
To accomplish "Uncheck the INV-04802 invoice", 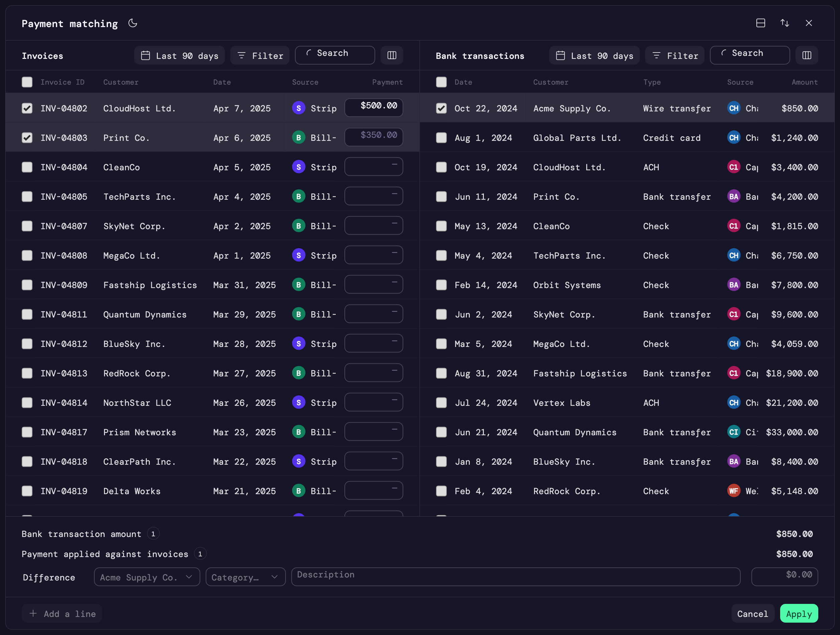I will coord(27,108).
